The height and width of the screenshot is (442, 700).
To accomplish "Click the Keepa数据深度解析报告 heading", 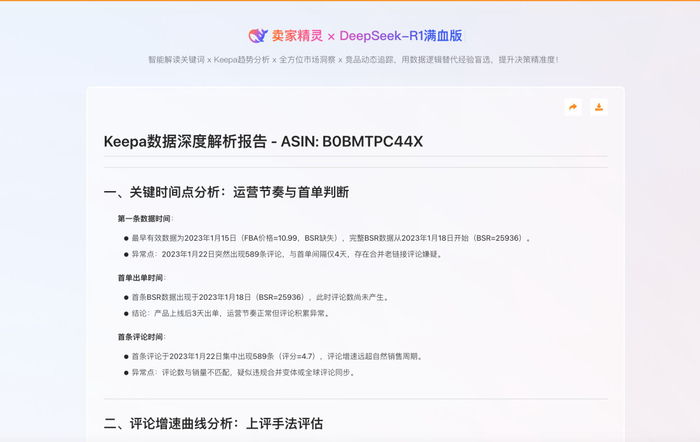I will (x=263, y=142).
